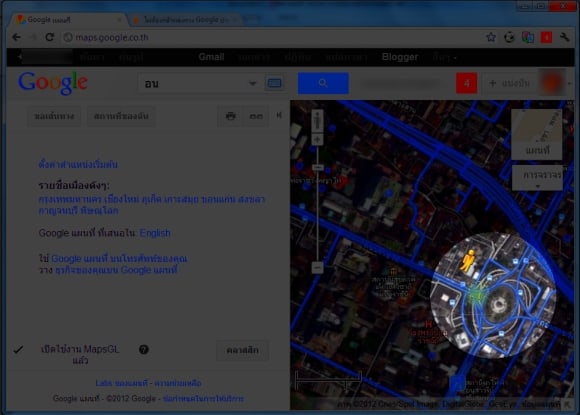Click the red notifications count button
This screenshot has height=415, width=580.
tap(466, 83)
